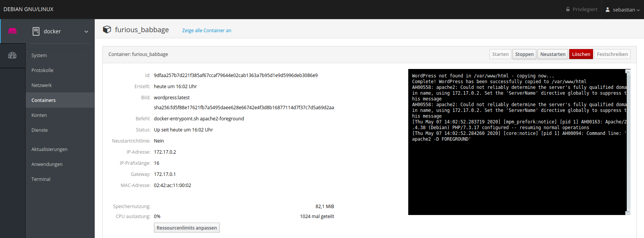Select Containers in the sidebar
The width and height of the screenshot is (644, 238).
(x=60, y=100)
